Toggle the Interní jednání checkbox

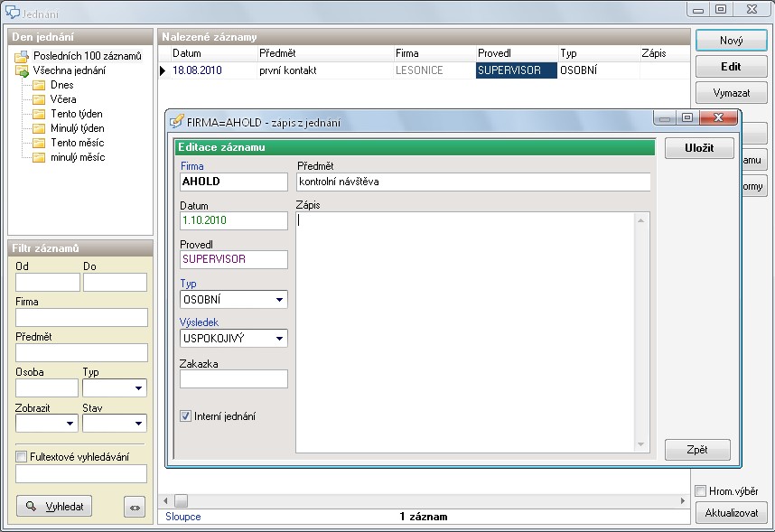click(185, 416)
